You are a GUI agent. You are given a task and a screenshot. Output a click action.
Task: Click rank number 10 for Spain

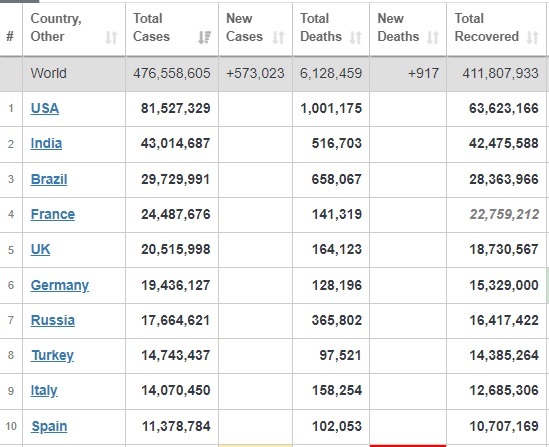click(11, 427)
